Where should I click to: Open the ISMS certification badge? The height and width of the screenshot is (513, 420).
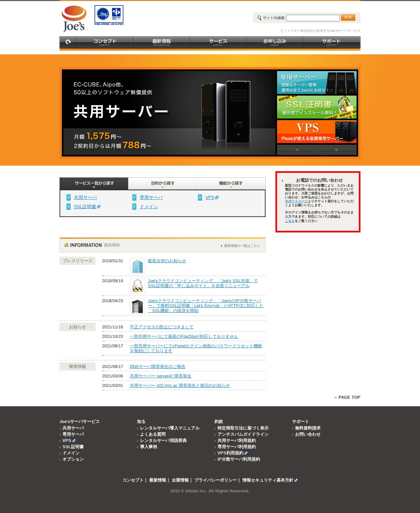pos(109,15)
